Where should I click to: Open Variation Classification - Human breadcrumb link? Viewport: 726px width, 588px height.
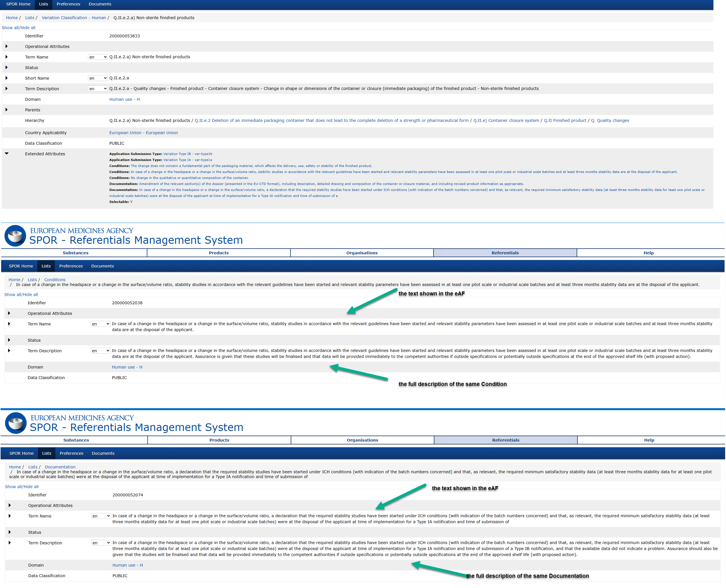[x=74, y=18]
